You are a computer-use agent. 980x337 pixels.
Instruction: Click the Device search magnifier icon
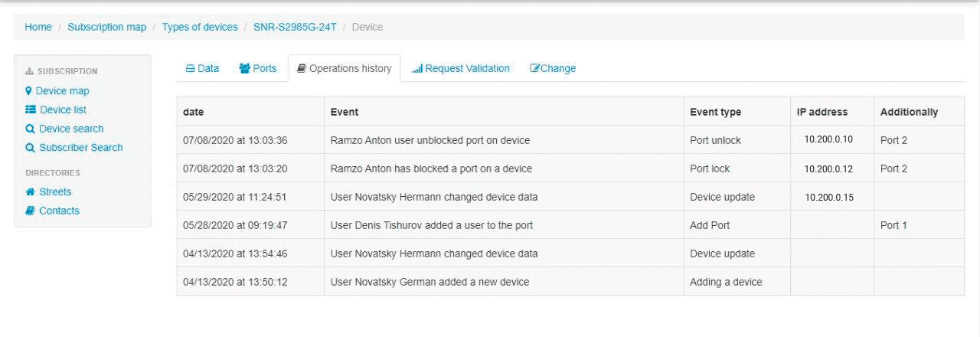coord(30,129)
